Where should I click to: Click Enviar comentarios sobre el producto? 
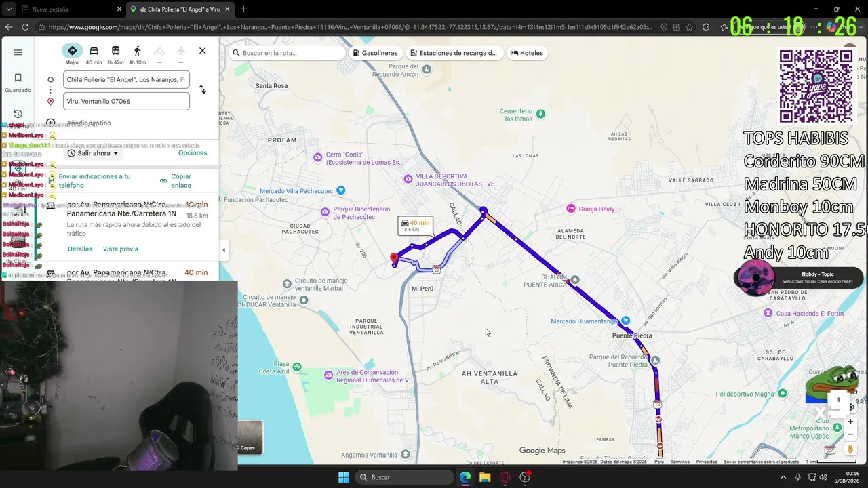pyautogui.click(x=762, y=462)
